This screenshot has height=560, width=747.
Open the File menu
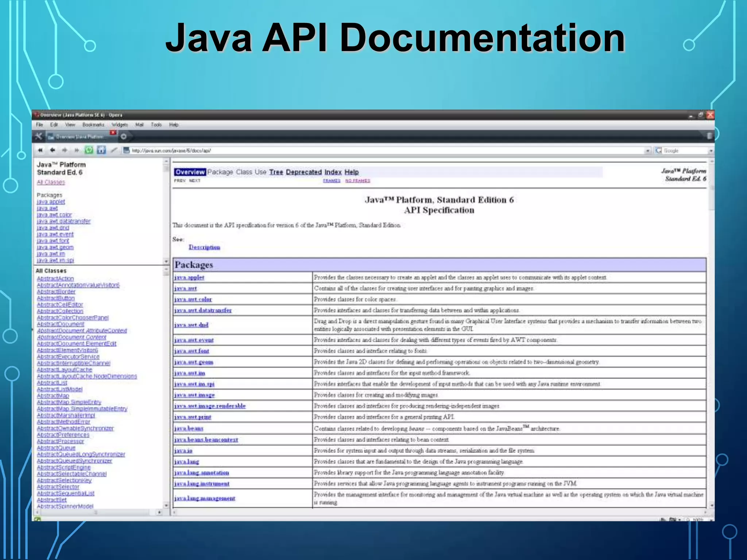(x=39, y=125)
